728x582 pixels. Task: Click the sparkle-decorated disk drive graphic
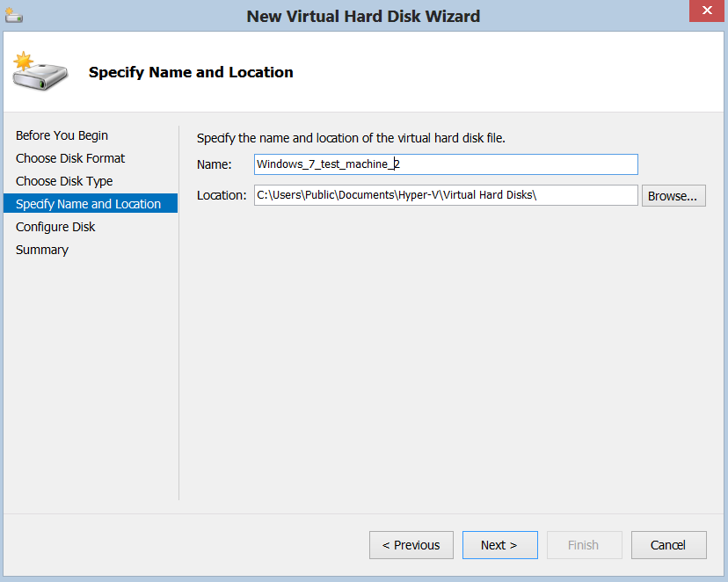39,70
